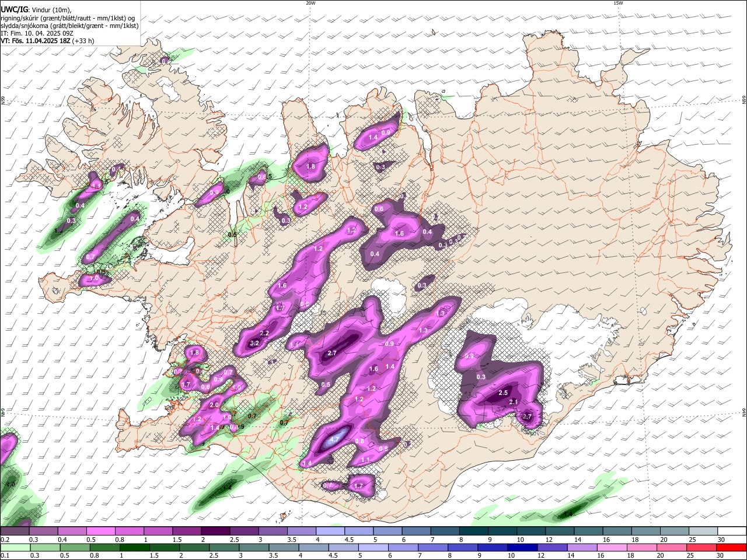747x560 pixels.
Task: Click the "15W" longitude label
Action: pos(618,3)
